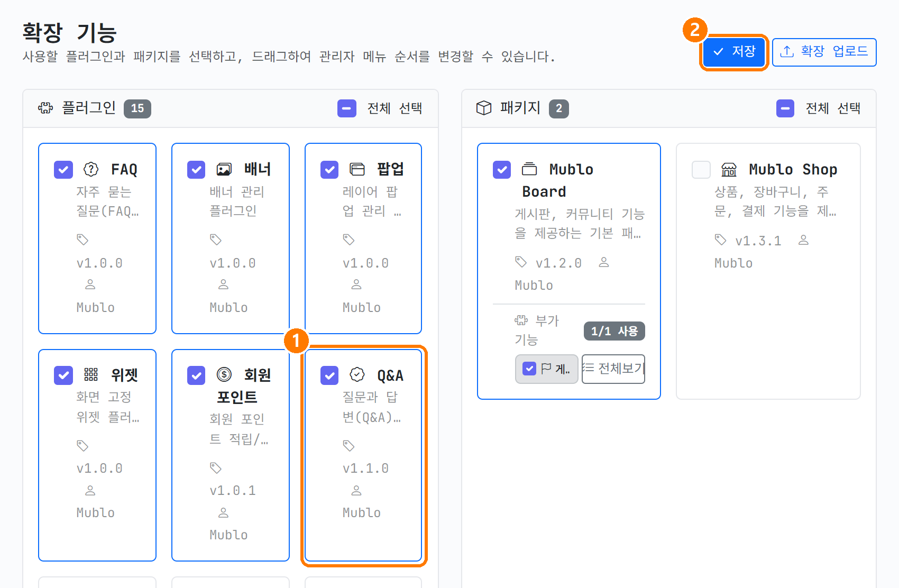This screenshot has height=588, width=899.
Task: Click the FAQ question mark icon
Action: (91, 169)
